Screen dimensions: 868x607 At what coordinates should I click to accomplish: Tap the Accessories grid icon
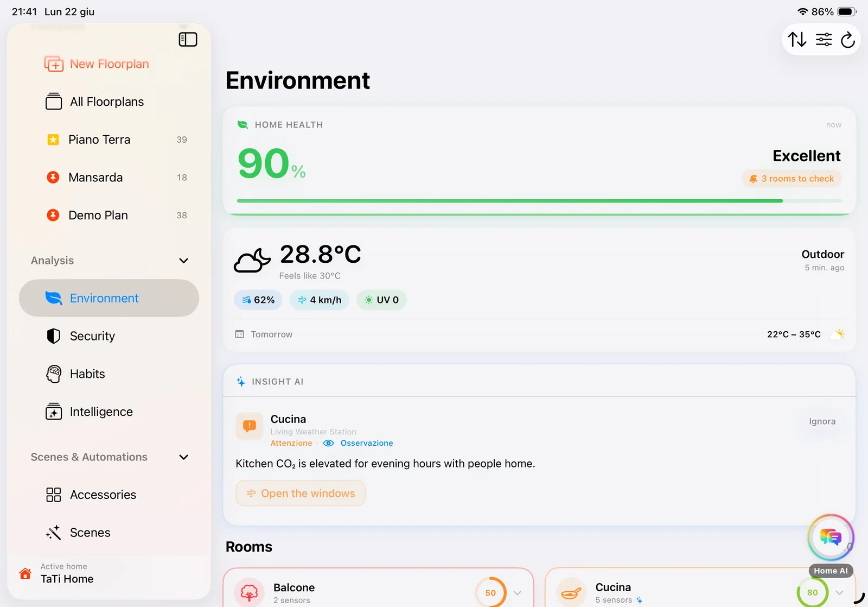click(x=54, y=495)
